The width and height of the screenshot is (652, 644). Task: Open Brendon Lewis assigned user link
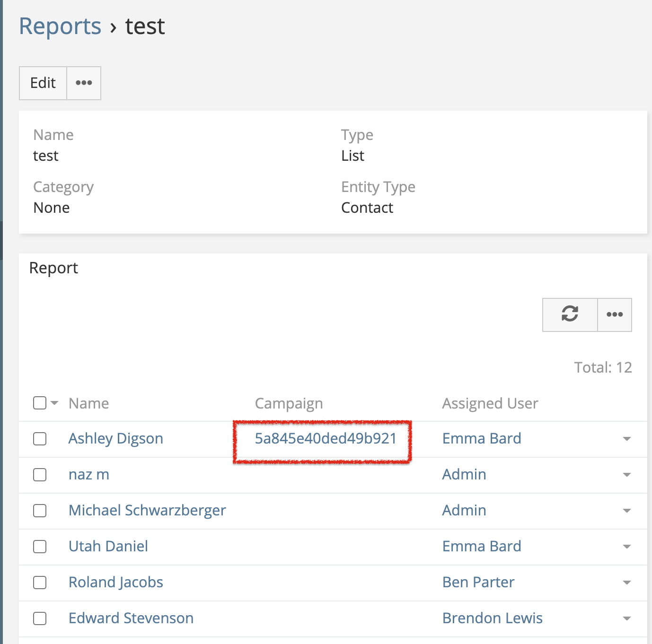[x=492, y=618]
